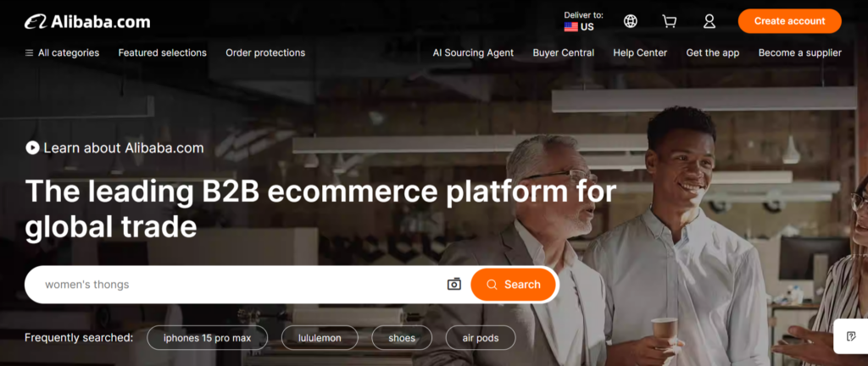
Task: Go to Help Center
Action: 640,53
